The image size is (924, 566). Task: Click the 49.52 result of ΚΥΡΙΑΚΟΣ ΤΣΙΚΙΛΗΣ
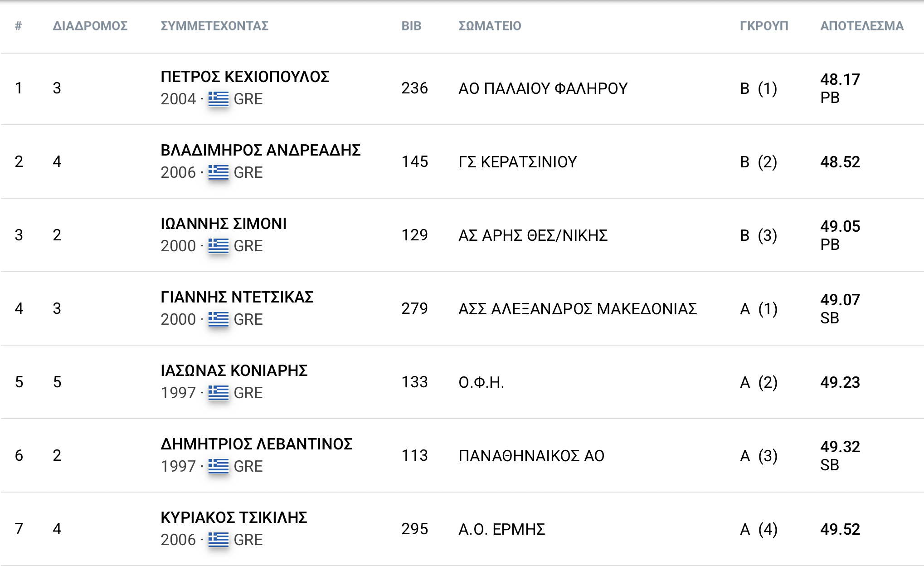840,529
